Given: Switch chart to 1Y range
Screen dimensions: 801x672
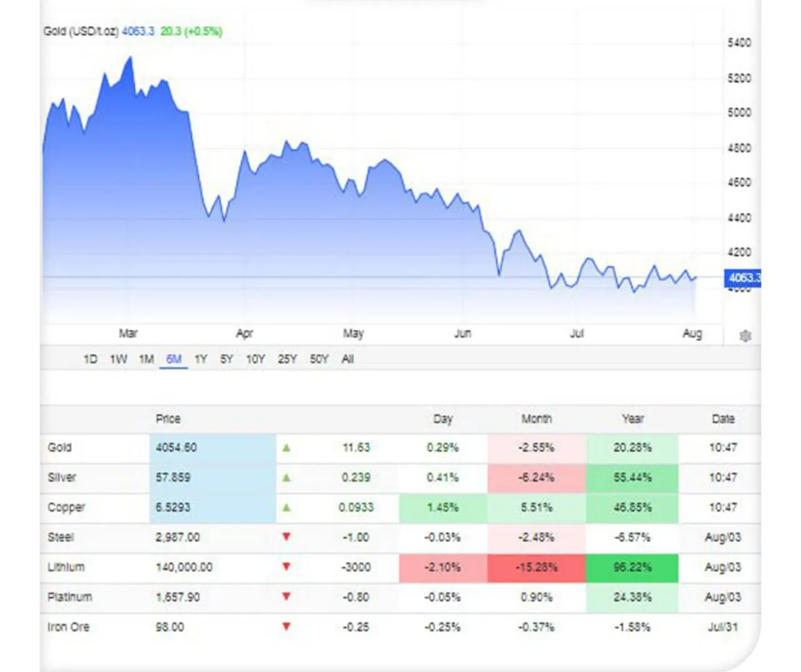Looking at the screenshot, I should pyautogui.click(x=200, y=359).
